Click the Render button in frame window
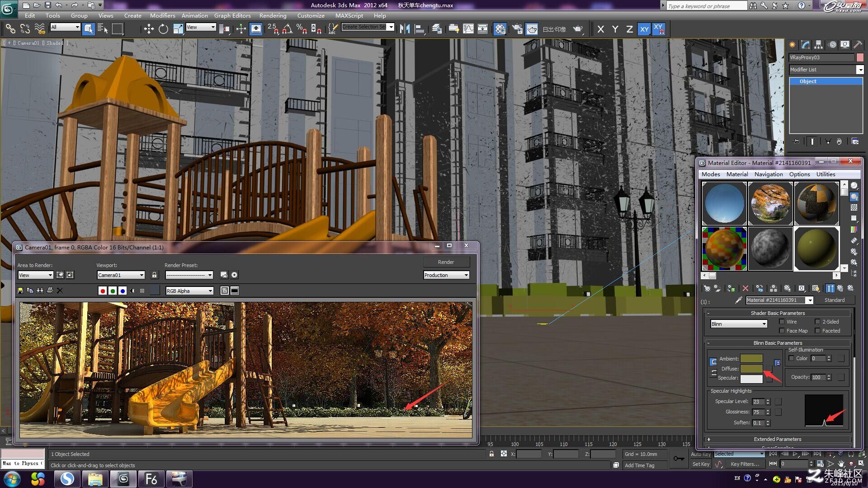The height and width of the screenshot is (488, 868). tap(446, 262)
